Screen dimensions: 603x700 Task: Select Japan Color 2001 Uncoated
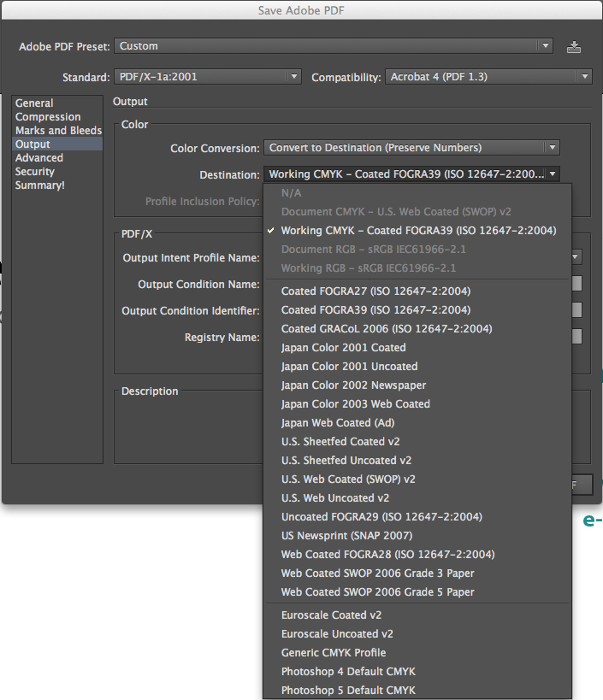coord(417,366)
